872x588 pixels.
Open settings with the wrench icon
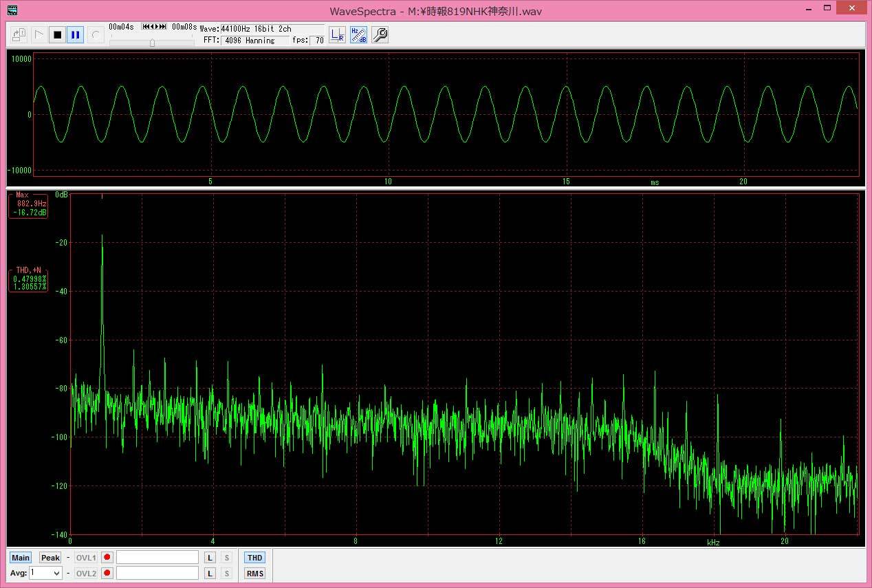(x=380, y=34)
